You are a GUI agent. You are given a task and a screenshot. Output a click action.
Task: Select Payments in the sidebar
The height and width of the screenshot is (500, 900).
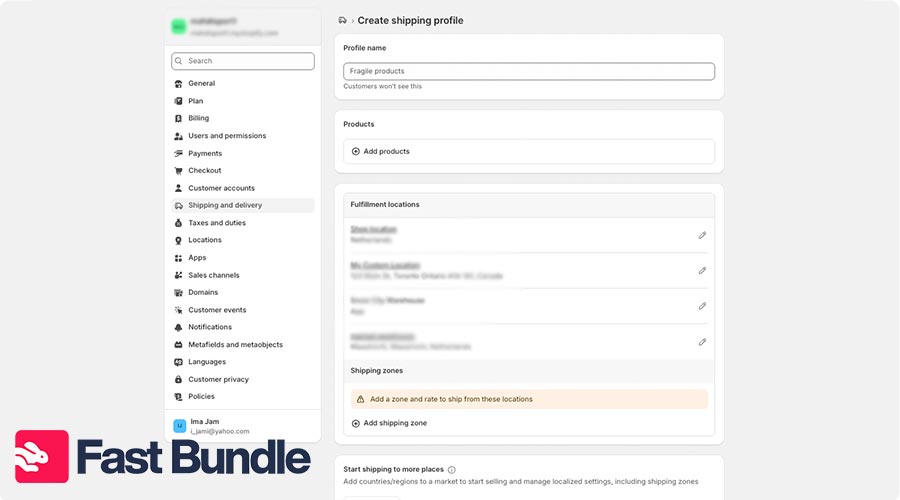tap(205, 153)
